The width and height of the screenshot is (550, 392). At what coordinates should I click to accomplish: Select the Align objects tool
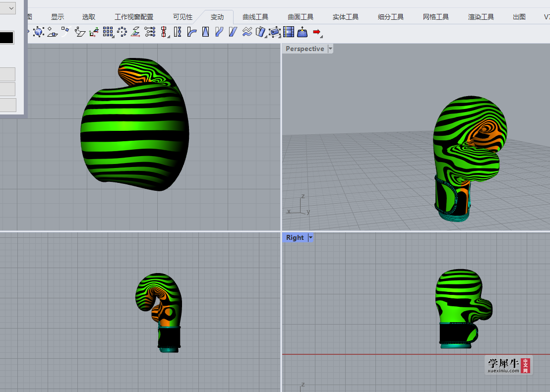[x=164, y=32]
